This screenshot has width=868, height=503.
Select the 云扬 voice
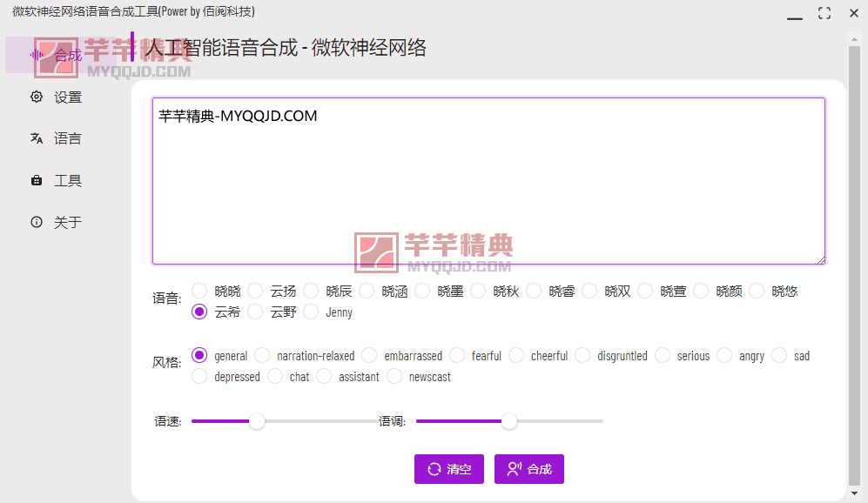pos(255,291)
